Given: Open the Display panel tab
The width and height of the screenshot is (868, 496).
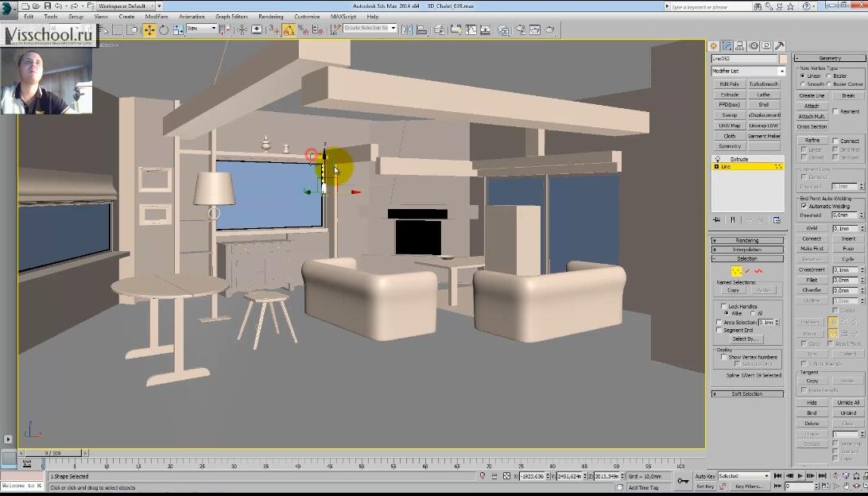Looking at the screenshot, I should (x=766, y=46).
